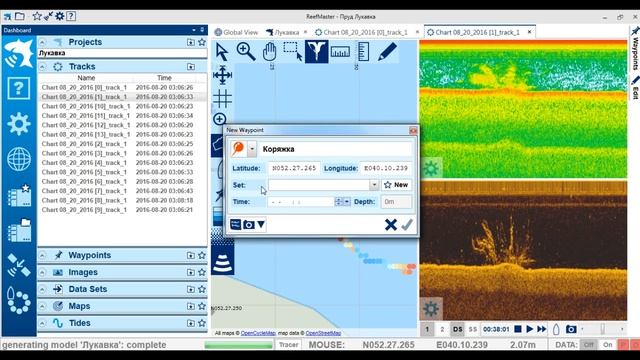Switch DATA to On
This screenshot has height=360, width=640.
coord(608,345)
